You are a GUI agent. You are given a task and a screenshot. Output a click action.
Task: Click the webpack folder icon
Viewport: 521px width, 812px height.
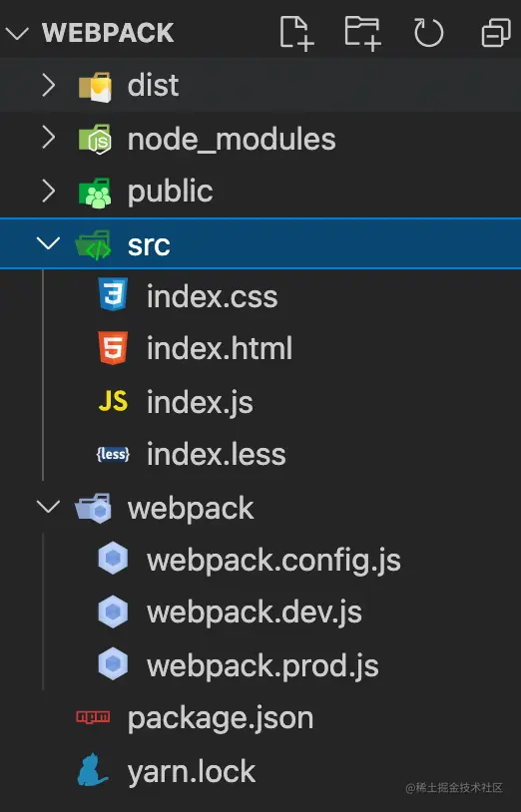94,508
